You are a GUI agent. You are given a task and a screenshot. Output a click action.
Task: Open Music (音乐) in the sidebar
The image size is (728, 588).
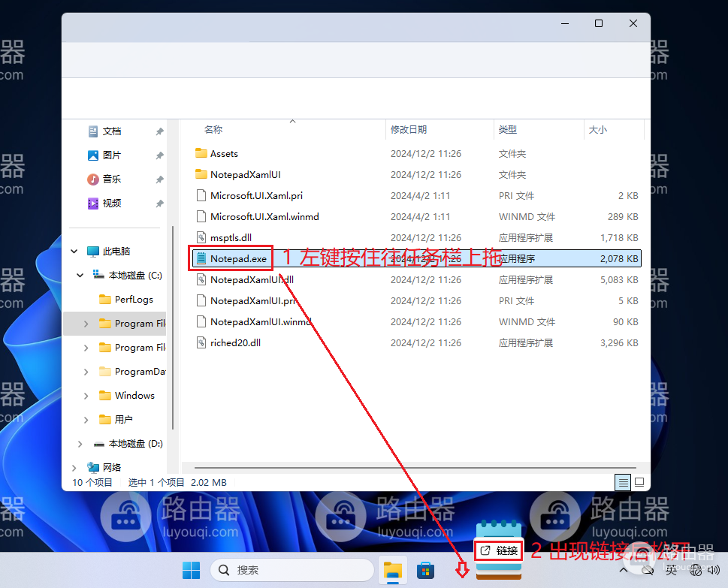[111, 179]
